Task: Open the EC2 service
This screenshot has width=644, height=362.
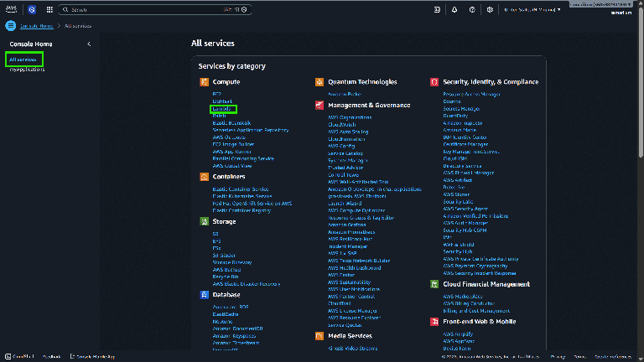Action: (217, 94)
